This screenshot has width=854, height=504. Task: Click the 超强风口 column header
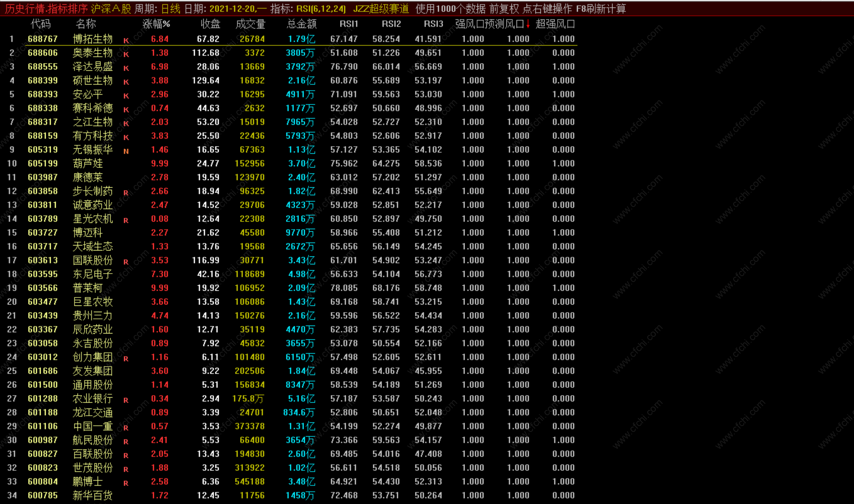555,24
